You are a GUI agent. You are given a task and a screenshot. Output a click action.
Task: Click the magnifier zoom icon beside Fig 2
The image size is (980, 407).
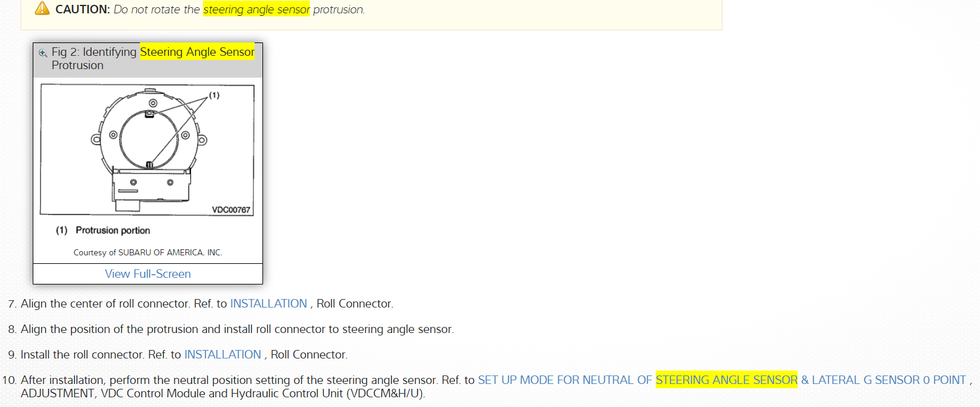43,53
